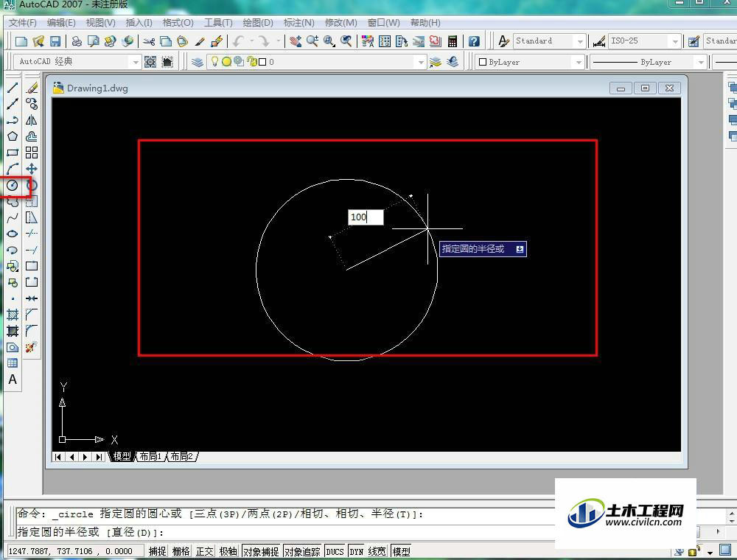This screenshot has height=560, width=737.
Task: Open Layer Properties Manager icon
Action: point(198,62)
